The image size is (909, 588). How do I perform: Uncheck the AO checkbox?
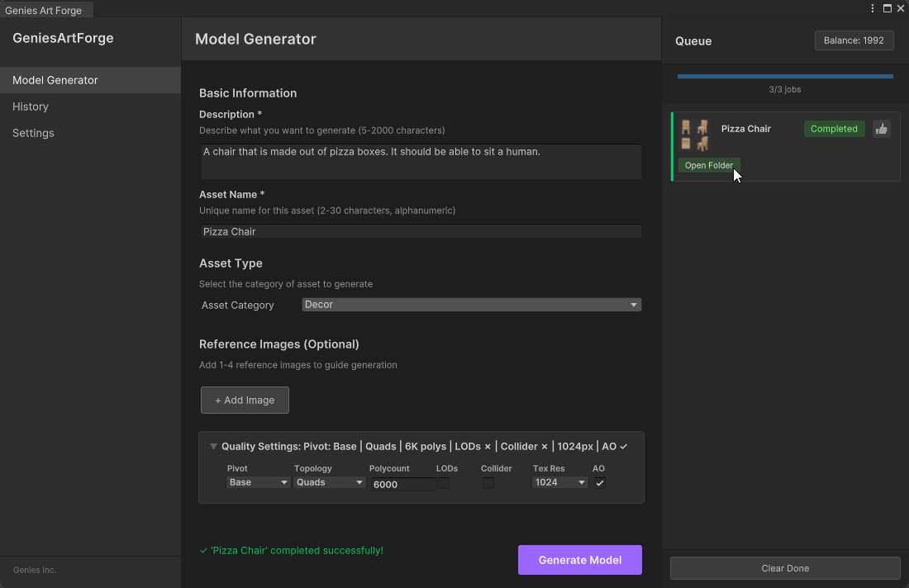click(600, 483)
